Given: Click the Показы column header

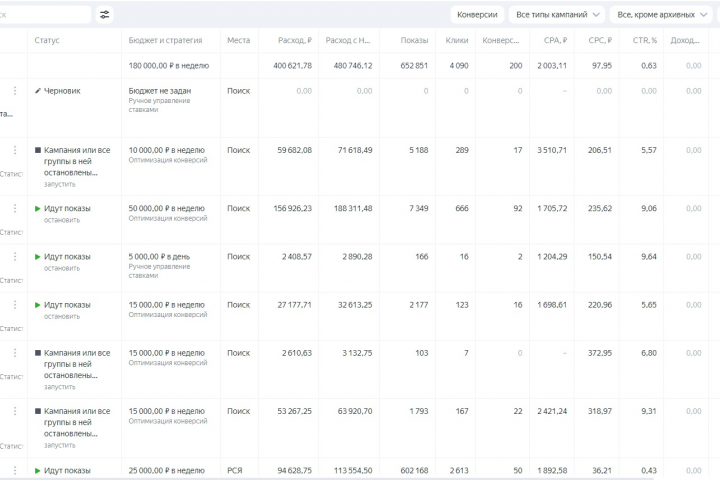Looking at the screenshot, I should click(x=414, y=41).
